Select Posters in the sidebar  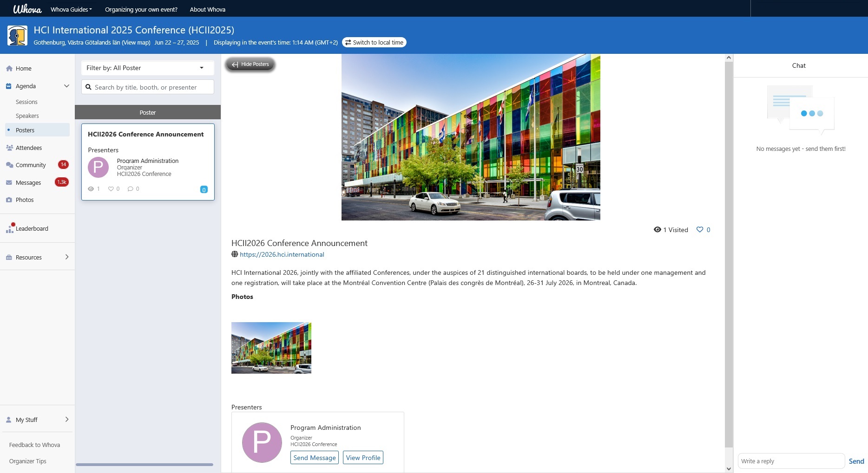(37, 130)
